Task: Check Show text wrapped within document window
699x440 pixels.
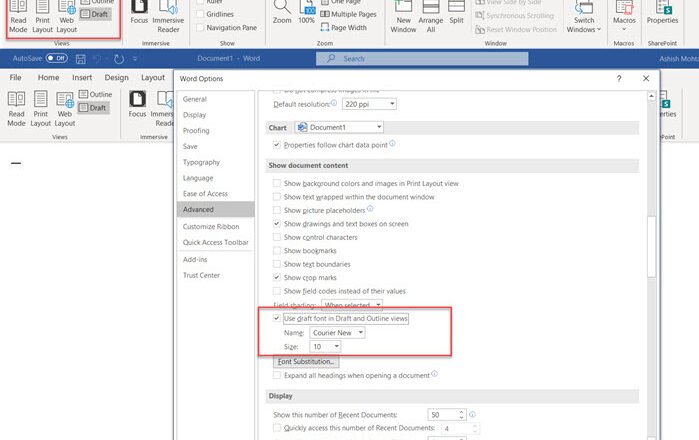Action: pyautogui.click(x=276, y=197)
